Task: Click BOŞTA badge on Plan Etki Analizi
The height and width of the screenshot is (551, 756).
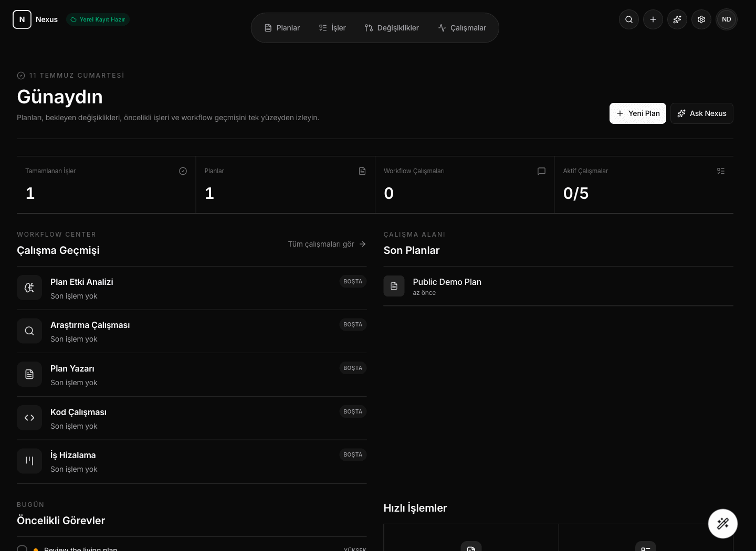Action: click(353, 281)
